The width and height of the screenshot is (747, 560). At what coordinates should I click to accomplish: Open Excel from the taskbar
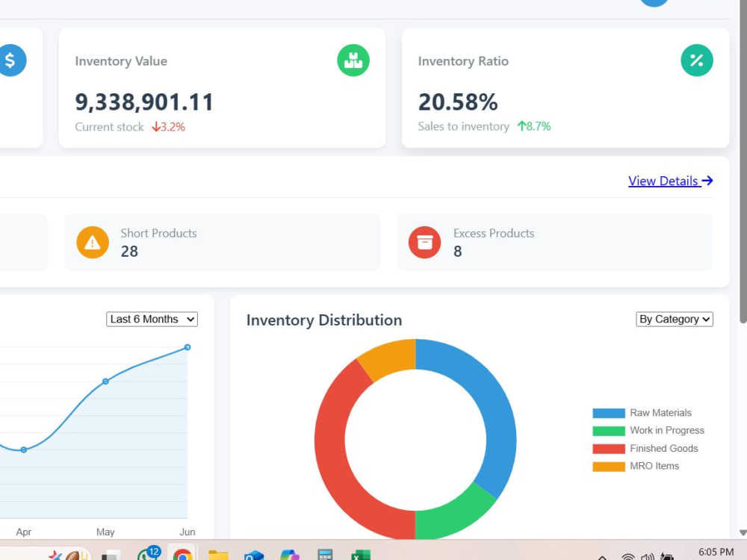pos(361,555)
